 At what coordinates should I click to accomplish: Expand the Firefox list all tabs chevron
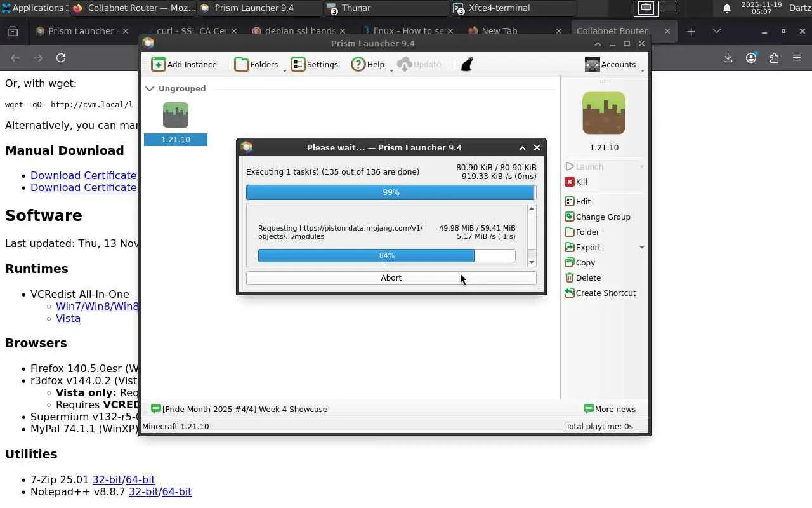[x=717, y=31]
